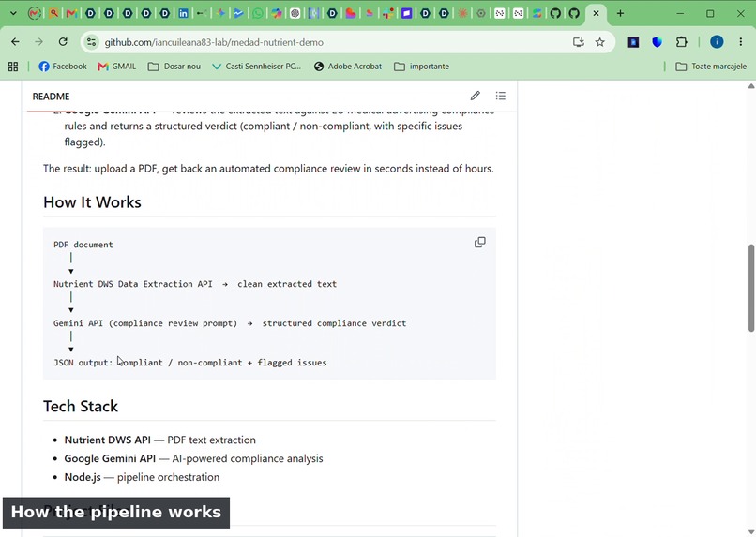The height and width of the screenshot is (537, 756).
Task: Go back to the previous page
Action: [x=15, y=42]
